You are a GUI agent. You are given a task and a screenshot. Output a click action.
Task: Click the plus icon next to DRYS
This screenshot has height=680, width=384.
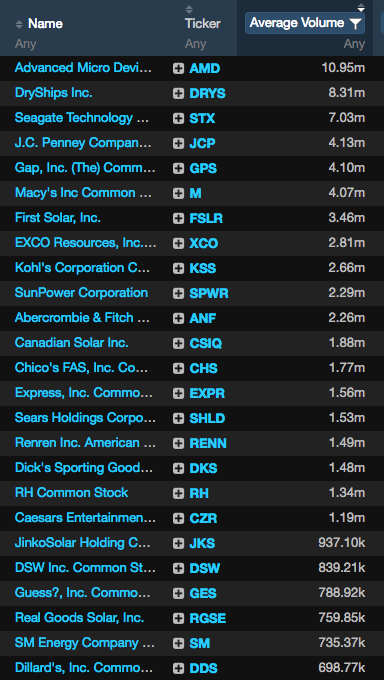pos(178,94)
